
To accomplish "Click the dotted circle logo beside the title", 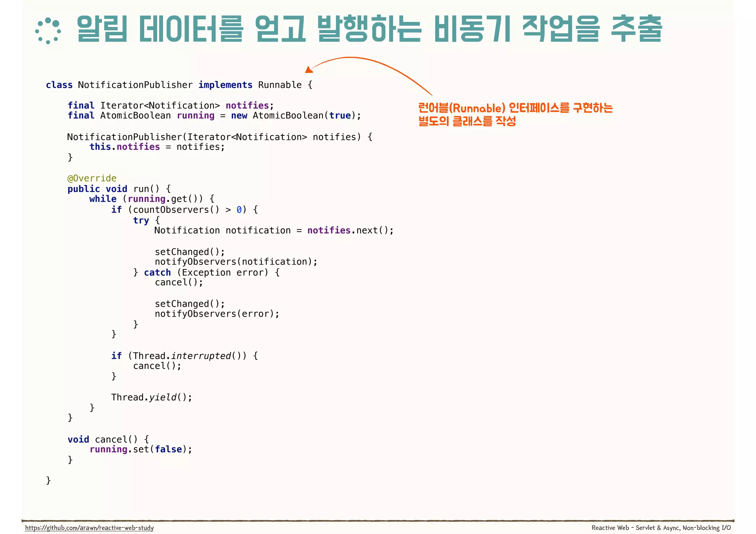I will click(48, 31).
